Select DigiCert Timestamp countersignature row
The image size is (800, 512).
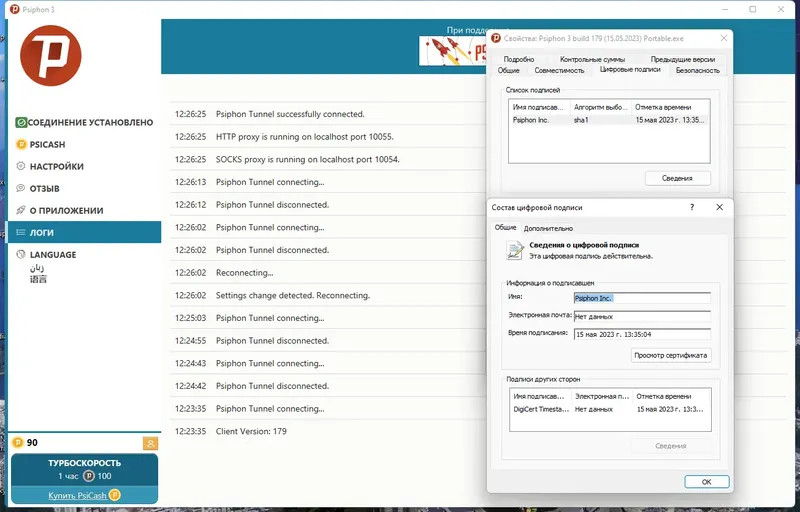(610, 409)
